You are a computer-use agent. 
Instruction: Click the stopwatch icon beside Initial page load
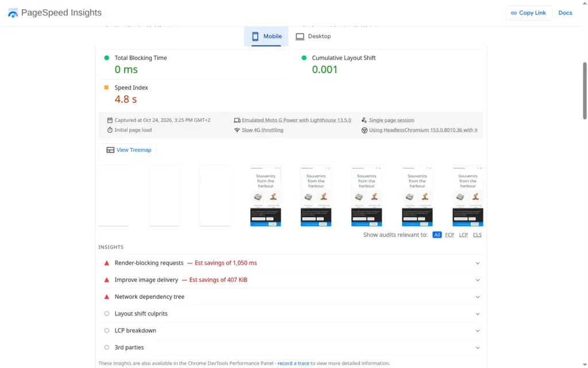pyautogui.click(x=110, y=130)
